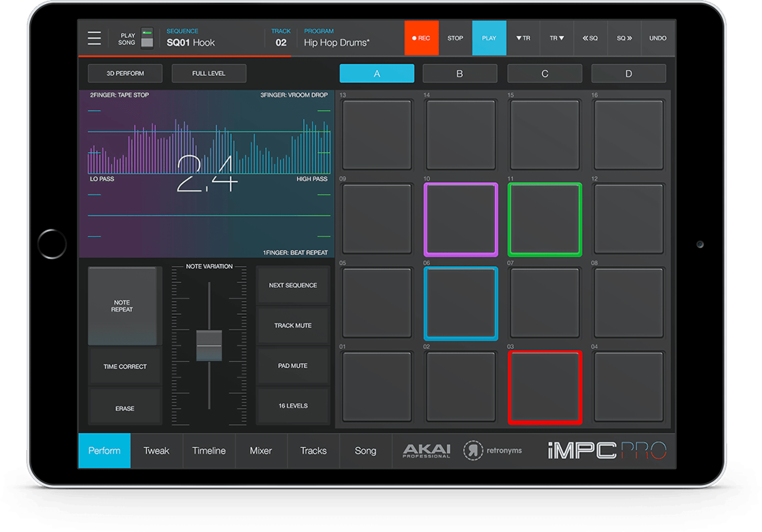Viewport: 762px width, 532px height.
Task: Tap the red-outlined pad 03
Action: (544, 387)
